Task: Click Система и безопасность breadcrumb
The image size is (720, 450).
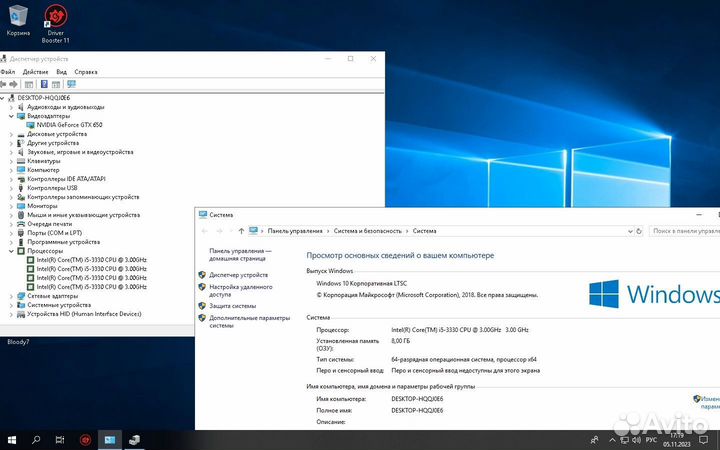Action: [367, 231]
